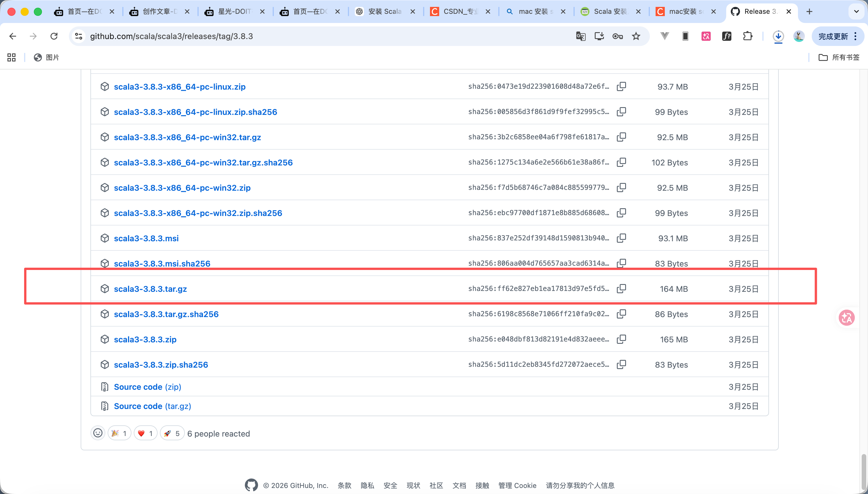Click the Google Translate icon in the address bar
Screen dimensions: 868x494
coord(580,36)
